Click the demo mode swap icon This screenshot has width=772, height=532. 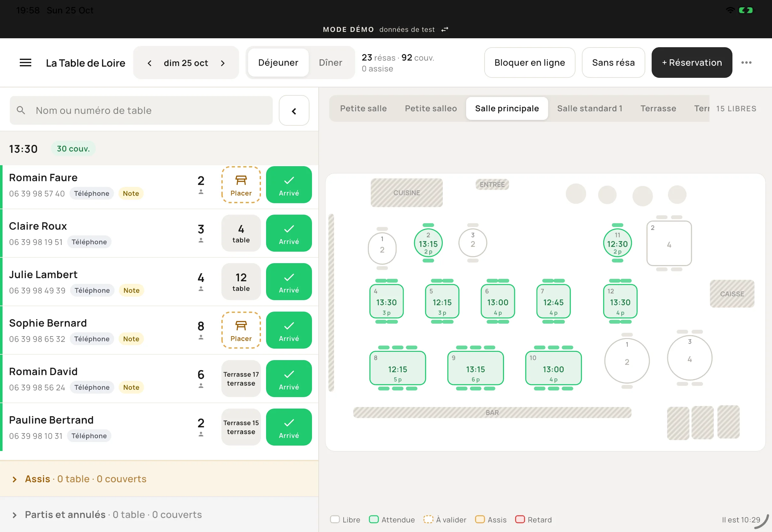click(x=445, y=30)
